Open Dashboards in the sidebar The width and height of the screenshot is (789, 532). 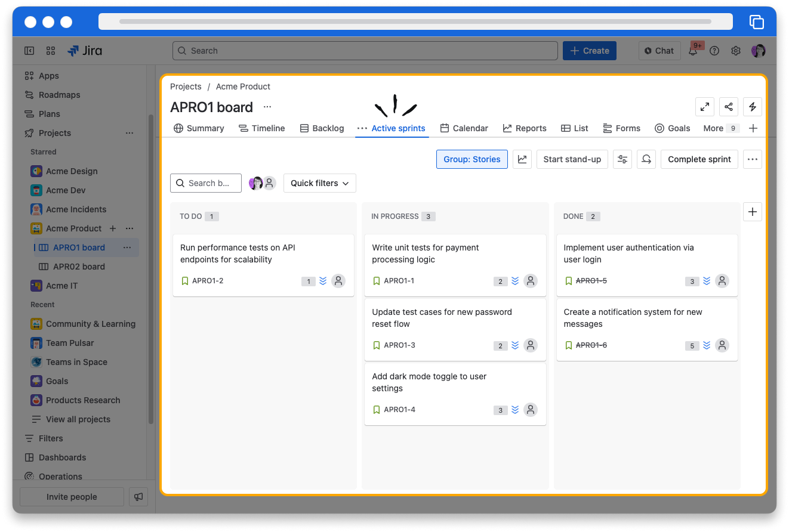[x=62, y=457]
